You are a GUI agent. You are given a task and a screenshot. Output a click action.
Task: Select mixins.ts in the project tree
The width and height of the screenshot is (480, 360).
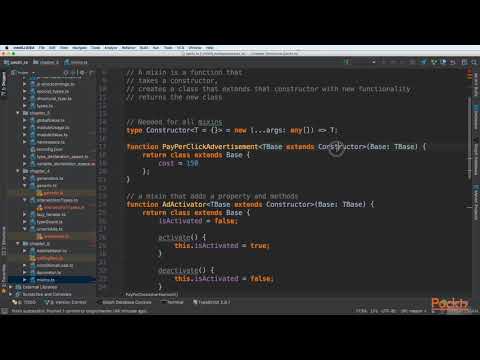[46, 280]
